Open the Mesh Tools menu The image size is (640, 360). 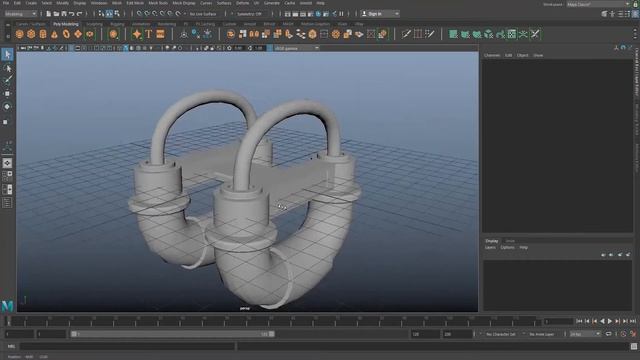pos(158,3)
